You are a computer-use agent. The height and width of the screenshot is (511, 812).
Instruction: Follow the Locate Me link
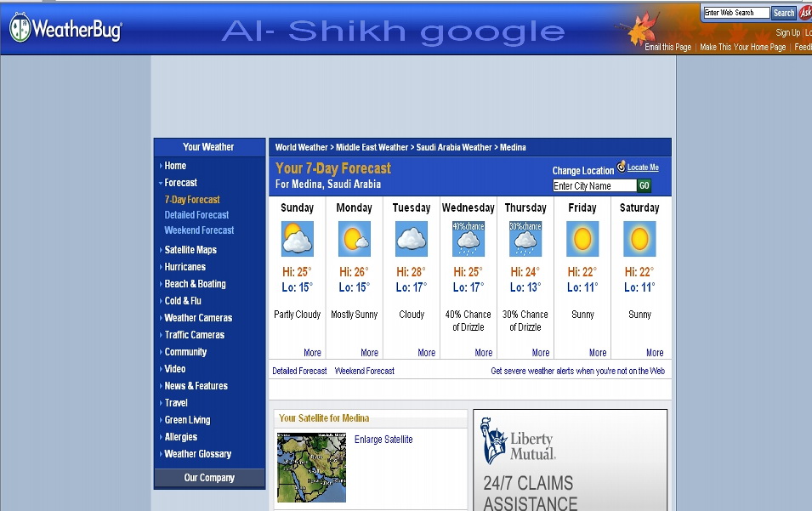[x=643, y=167]
